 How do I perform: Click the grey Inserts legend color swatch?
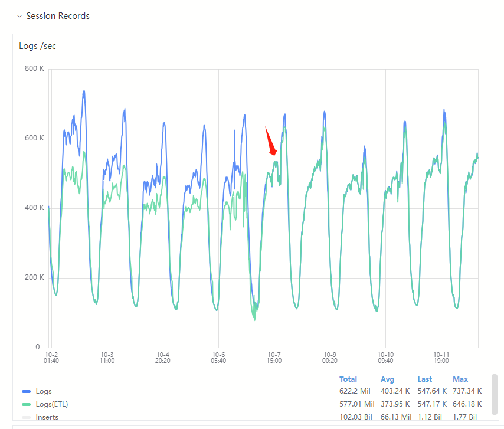pos(26,417)
